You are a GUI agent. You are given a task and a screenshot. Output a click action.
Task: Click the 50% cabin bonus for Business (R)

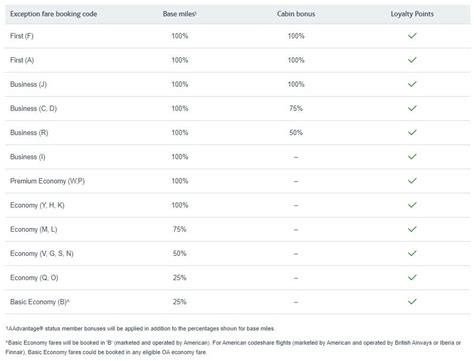click(x=296, y=133)
